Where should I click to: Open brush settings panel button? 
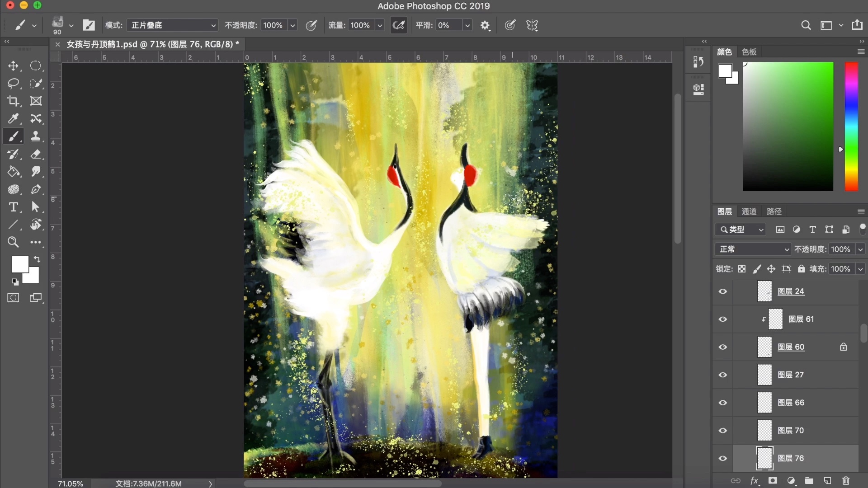coord(89,25)
